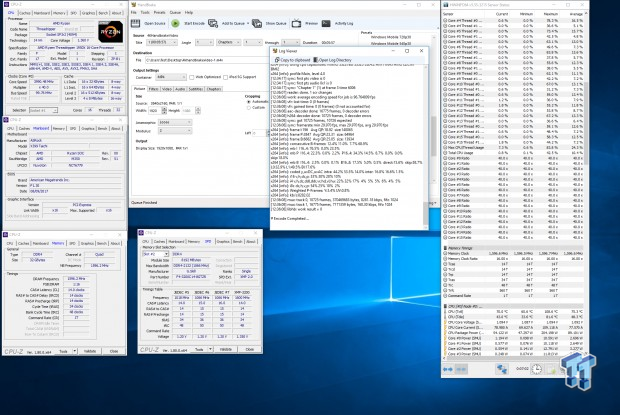
Task: Select the Automatic cropping radio button
Action: click(x=249, y=102)
